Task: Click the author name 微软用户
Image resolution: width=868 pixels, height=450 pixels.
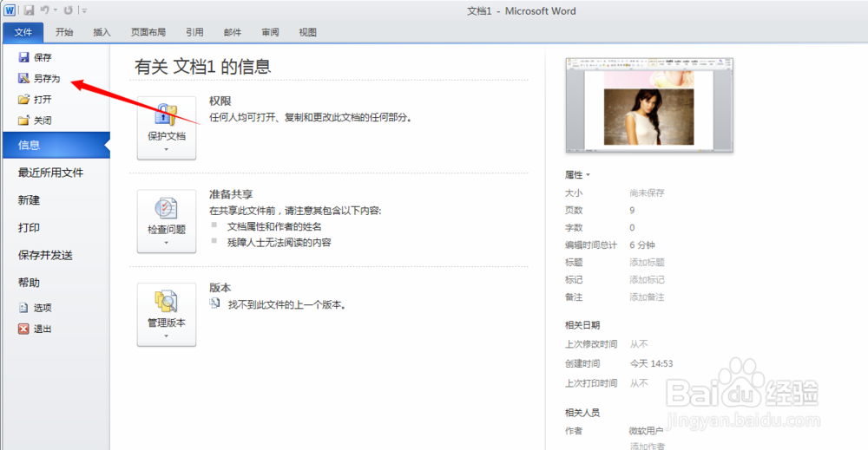Action: (646, 431)
